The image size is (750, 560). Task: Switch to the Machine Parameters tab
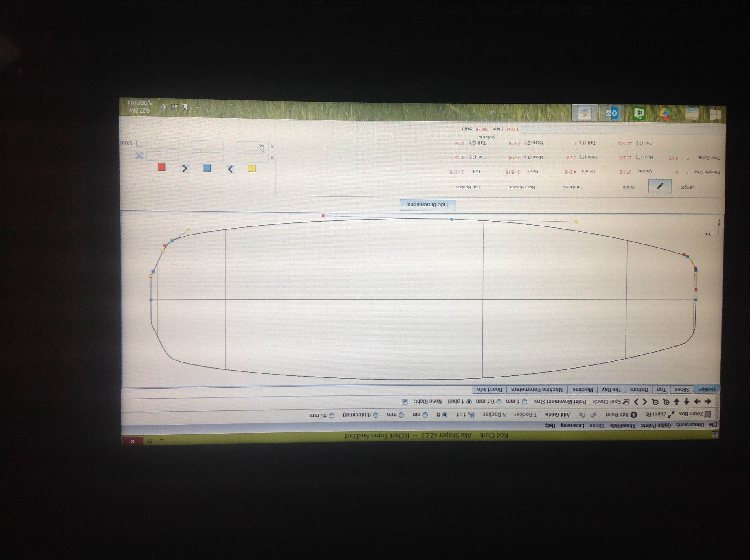(x=537, y=390)
